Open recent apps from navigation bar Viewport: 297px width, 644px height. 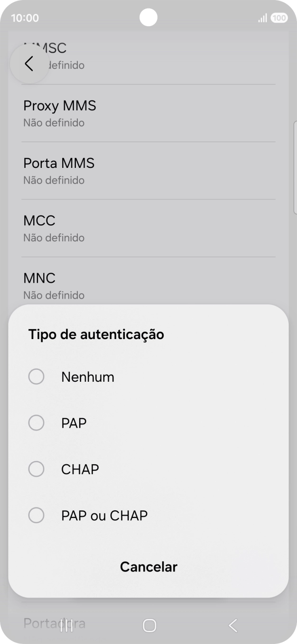coord(66,625)
